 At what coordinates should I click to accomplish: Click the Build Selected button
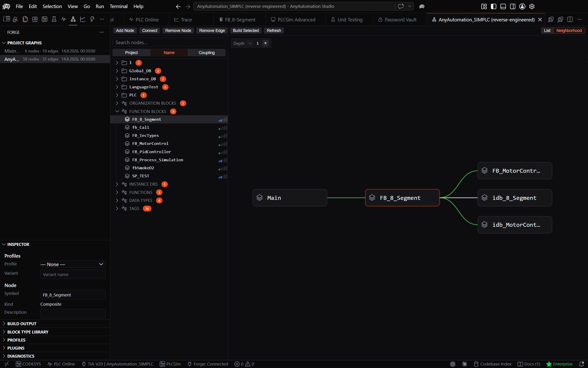pyautogui.click(x=246, y=30)
